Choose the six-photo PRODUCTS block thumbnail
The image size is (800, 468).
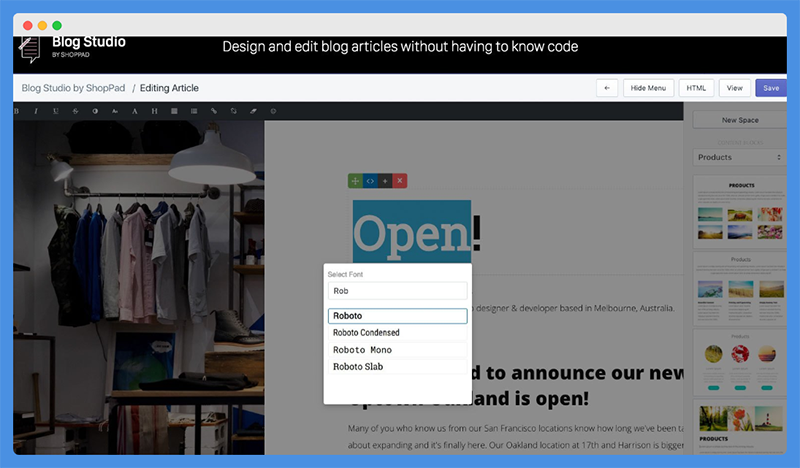click(x=740, y=212)
